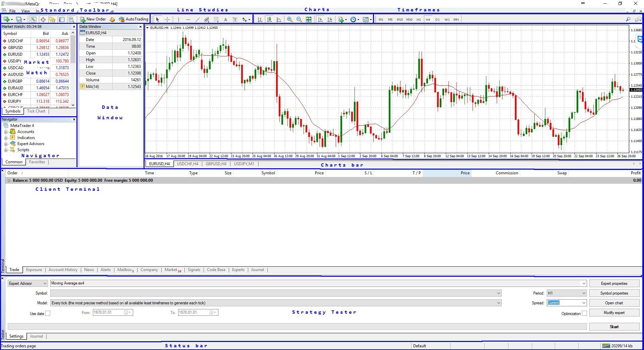
Task: Open the tester Symbol dropdown
Action: click(x=276, y=293)
